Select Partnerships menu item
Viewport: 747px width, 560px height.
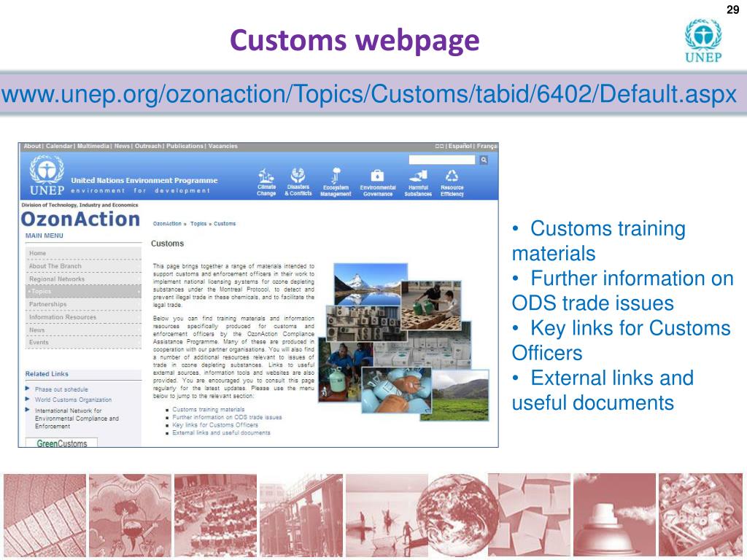click(x=83, y=304)
